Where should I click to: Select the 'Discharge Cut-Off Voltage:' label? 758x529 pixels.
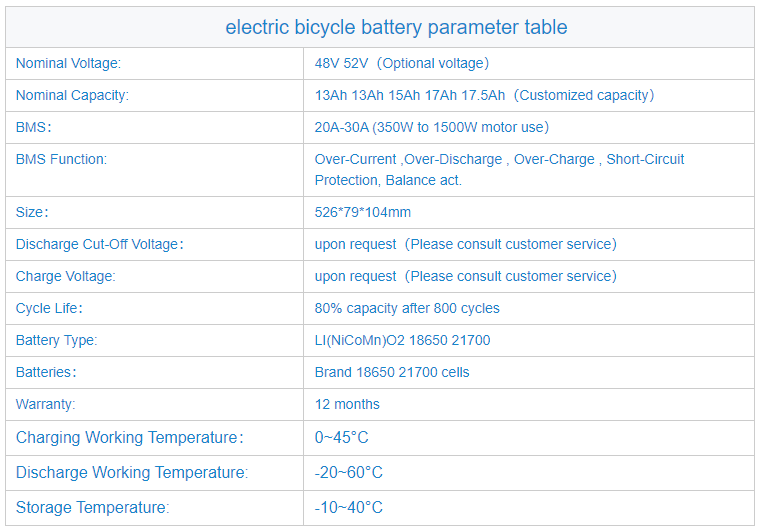(x=100, y=244)
